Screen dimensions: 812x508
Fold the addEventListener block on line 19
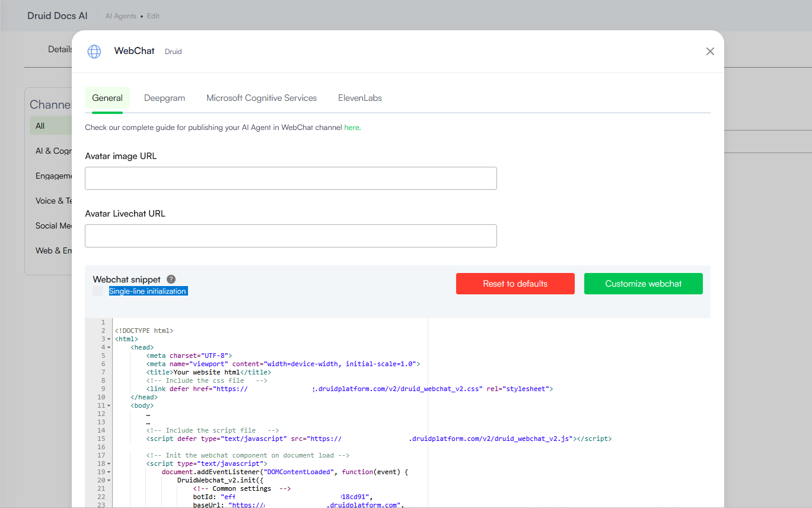tap(109, 472)
